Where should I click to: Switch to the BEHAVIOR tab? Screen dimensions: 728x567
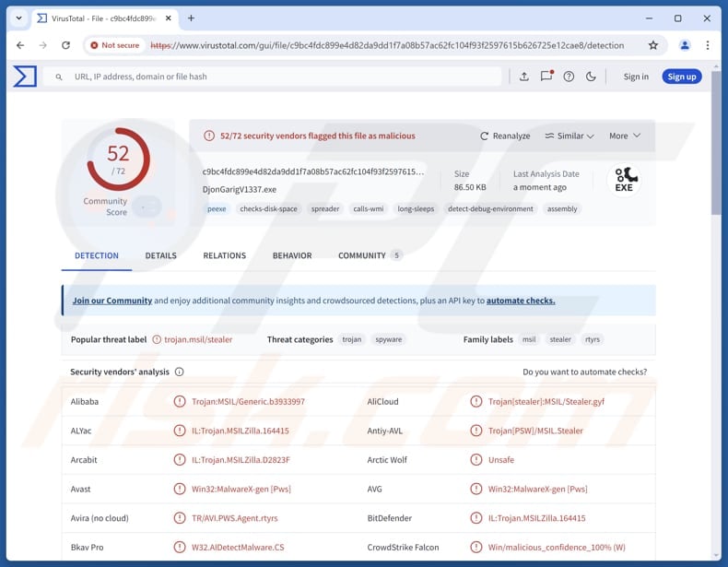click(292, 255)
